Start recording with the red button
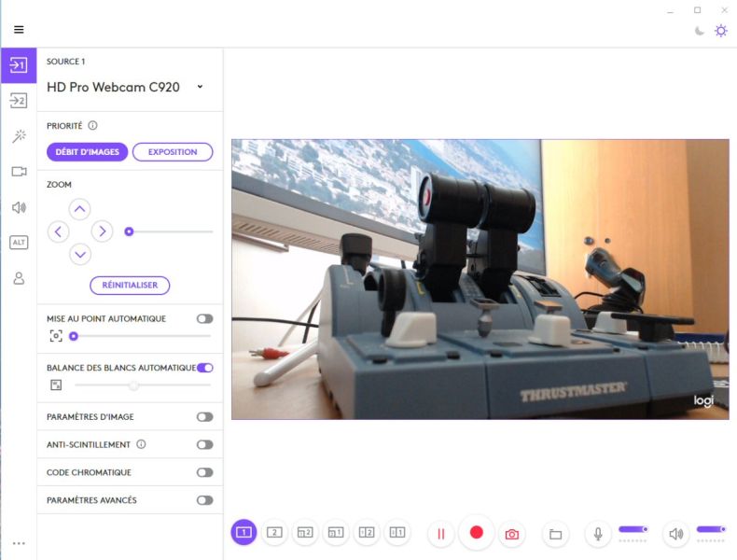The width and height of the screenshot is (737, 560). (476, 532)
